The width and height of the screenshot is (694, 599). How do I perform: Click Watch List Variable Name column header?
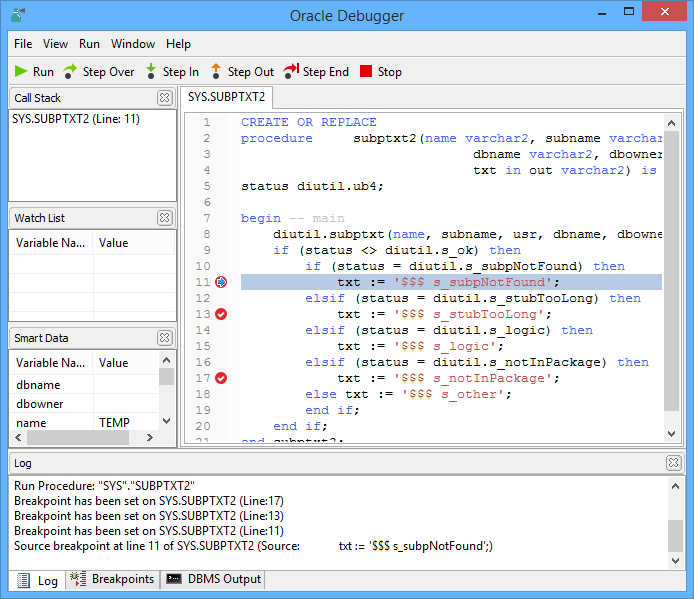click(50, 243)
